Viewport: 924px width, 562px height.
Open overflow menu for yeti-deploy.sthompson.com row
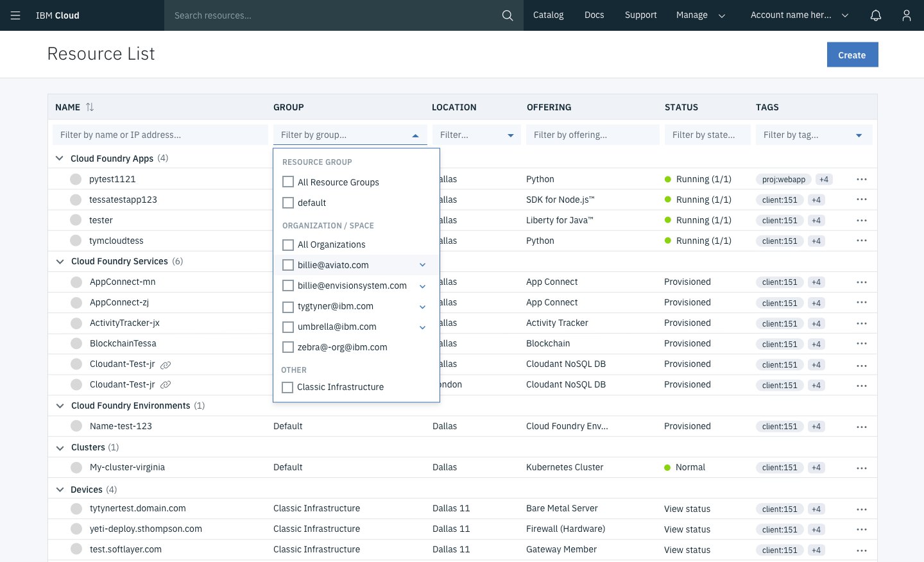[862, 529]
